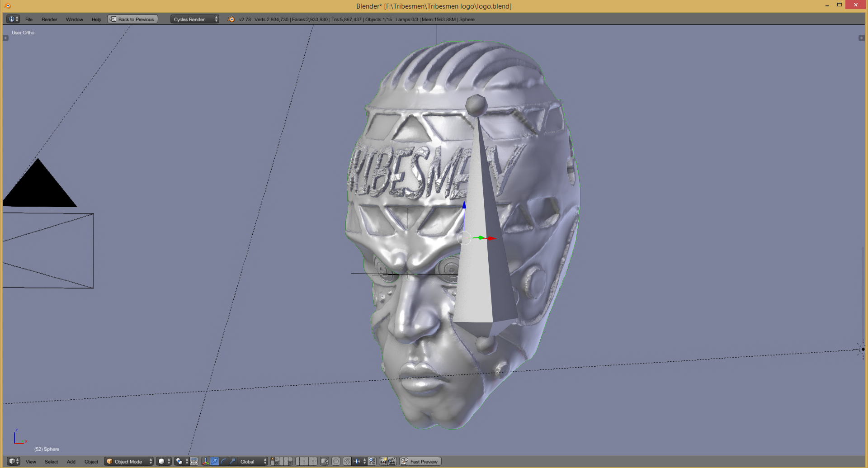Screen dimensions: 868x468
Task: Enable the scale manipulator icon
Action: tap(232, 461)
